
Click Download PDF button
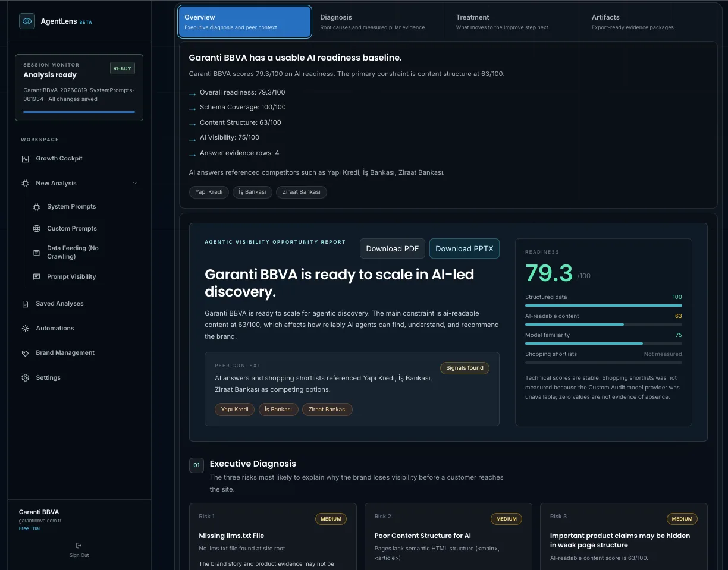(393, 248)
